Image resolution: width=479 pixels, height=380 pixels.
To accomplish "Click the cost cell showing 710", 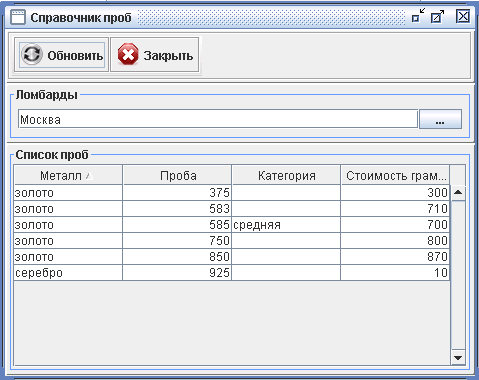I will pyautogui.click(x=395, y=209).
